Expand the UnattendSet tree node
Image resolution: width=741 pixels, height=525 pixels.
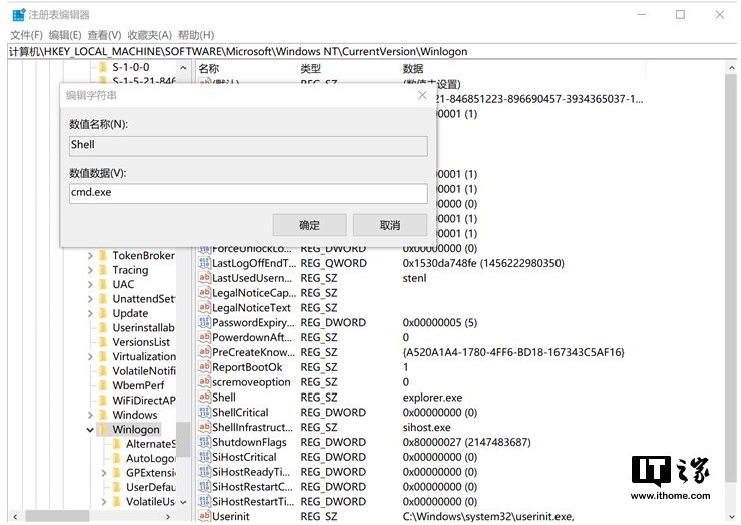(x=90, y=299)
